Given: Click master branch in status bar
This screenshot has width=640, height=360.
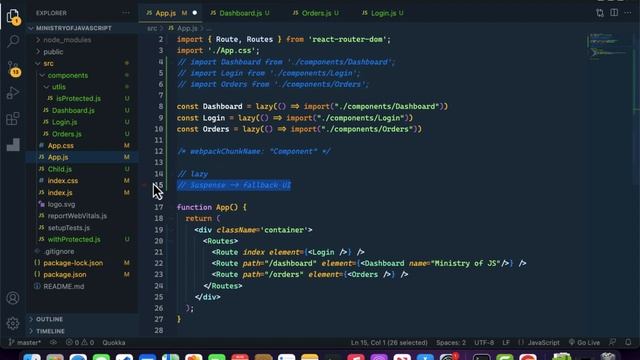Looking at the screenshot, I should pyautogui.click(x=24, y=342).
